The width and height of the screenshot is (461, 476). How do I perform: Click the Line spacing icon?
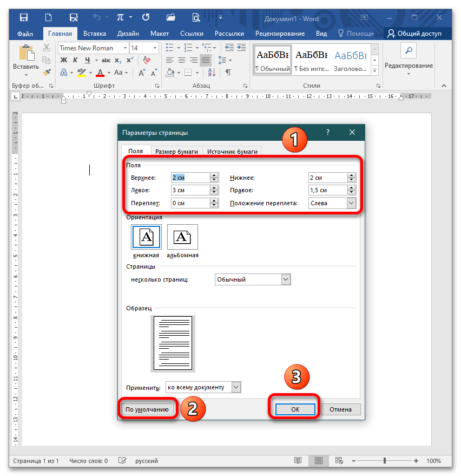coord(222,60)
